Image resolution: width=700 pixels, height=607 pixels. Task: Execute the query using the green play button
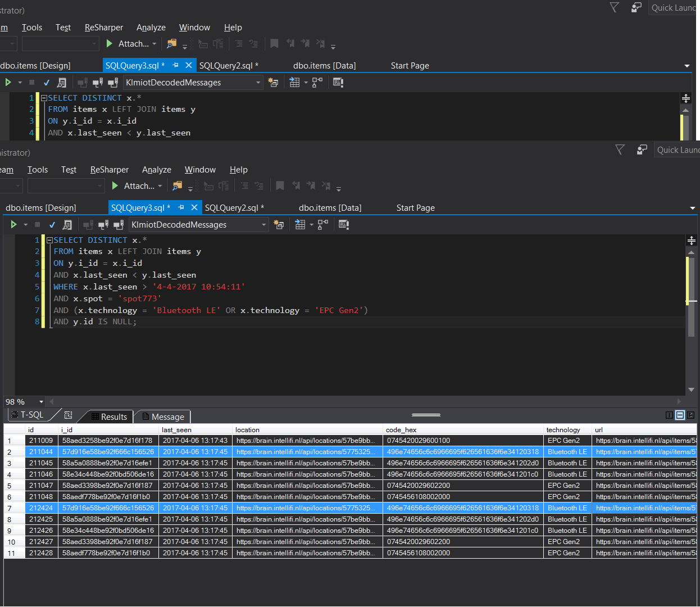click(13, 224)
